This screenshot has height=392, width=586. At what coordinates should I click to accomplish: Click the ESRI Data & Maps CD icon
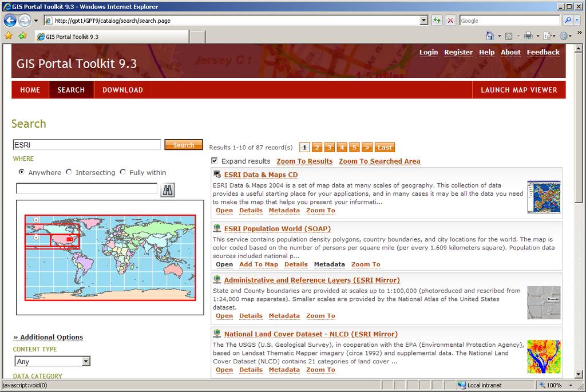(x=217, y=174)
